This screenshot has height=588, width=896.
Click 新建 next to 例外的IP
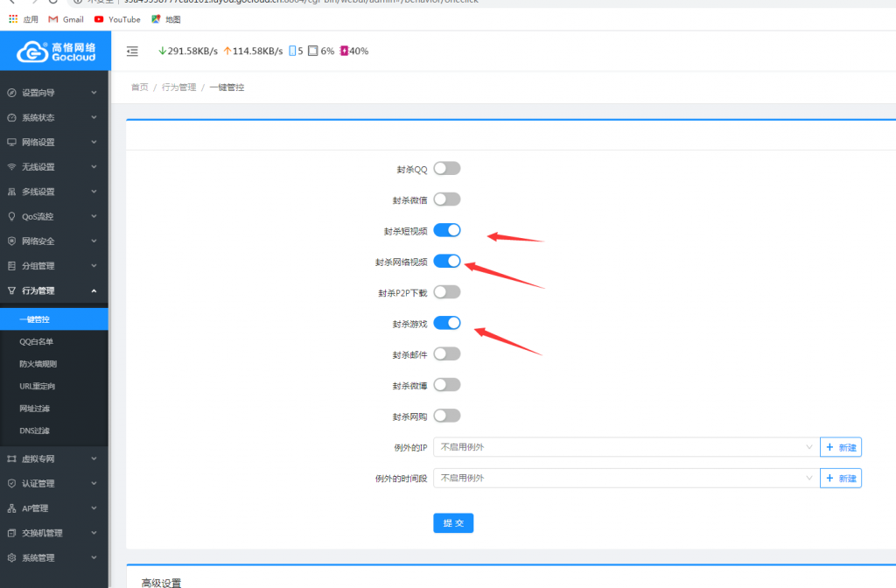(x=841, y=447)
